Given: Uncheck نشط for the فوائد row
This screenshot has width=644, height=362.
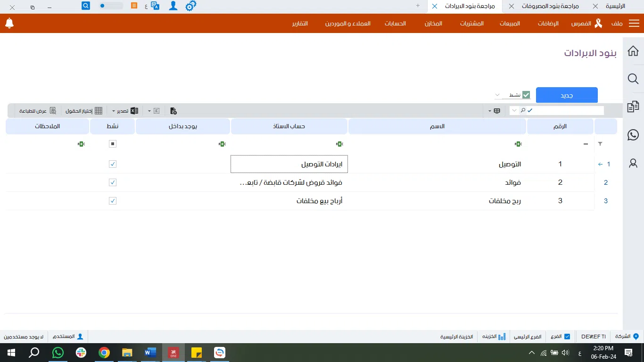Looking at the screenshot, I should [112, 182].
